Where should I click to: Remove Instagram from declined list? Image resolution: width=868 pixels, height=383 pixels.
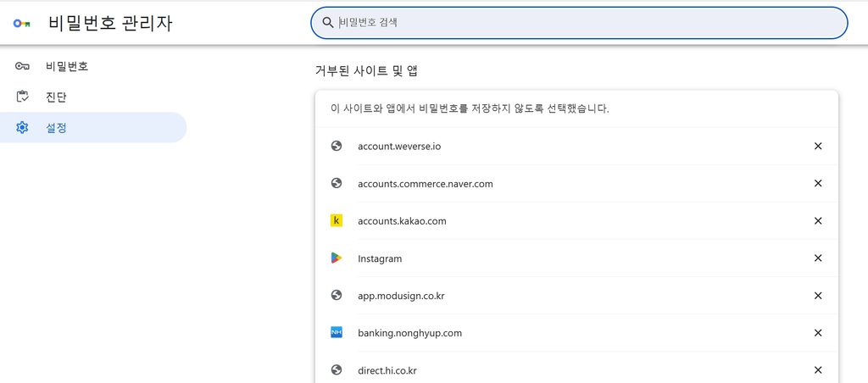point(818,258)
